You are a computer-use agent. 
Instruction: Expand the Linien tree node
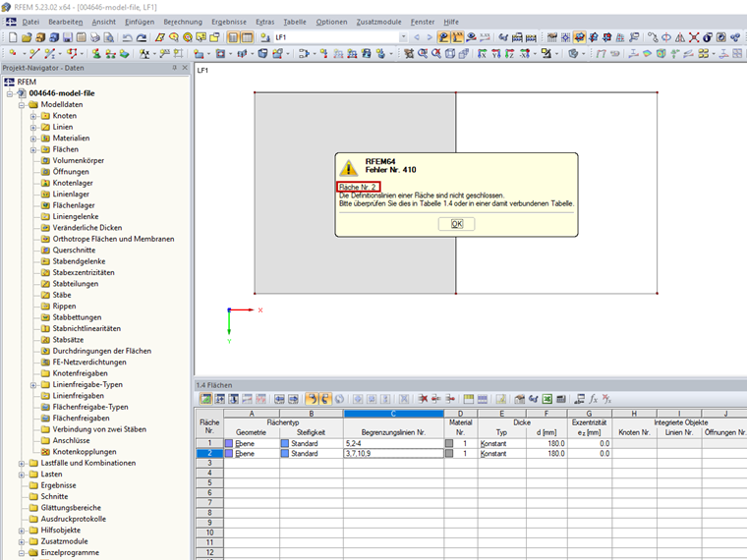(x=33, y=127)
